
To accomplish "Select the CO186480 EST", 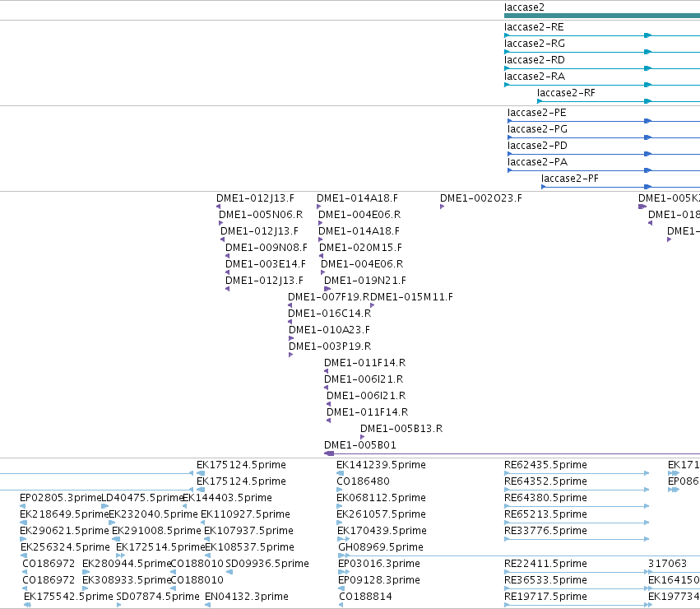I will tap(363, 481).
